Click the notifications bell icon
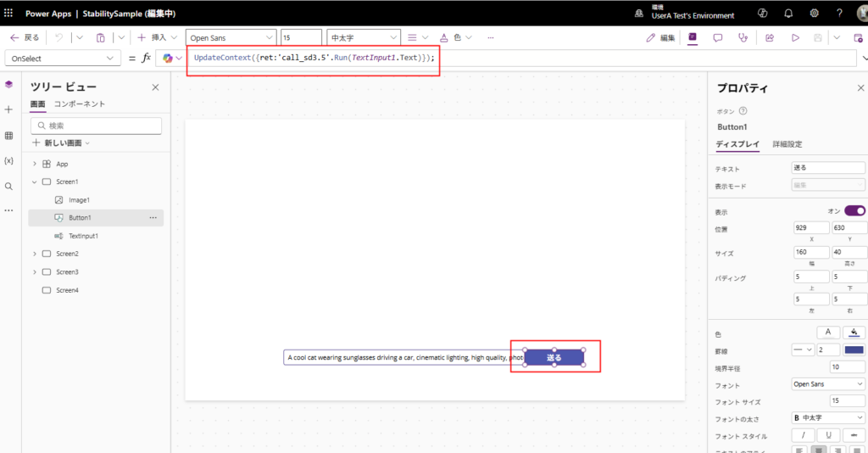Viewport: 868px width, 453px height. coord(788,14)
